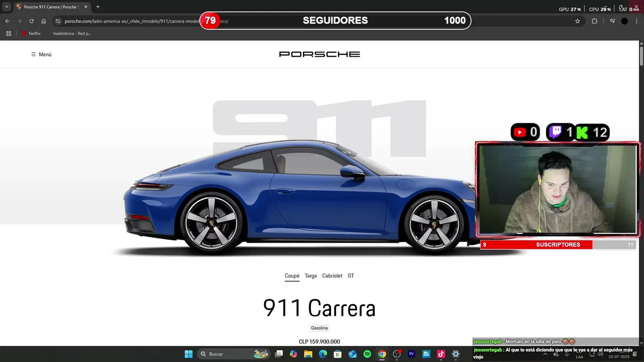The height and width of the screenshot is (362, 644).
Task: Click the YouTube viewer count badge
Action: pos(525,132)
